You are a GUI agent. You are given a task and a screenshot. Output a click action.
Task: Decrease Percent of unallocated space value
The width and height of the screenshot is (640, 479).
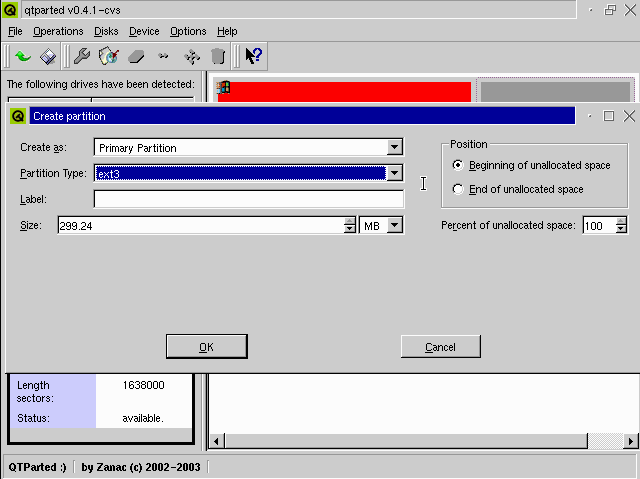coord(621,229)
